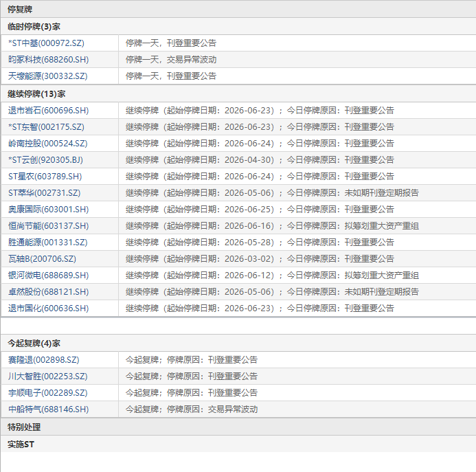Open the 胜通能源(001331.SZ) link

[x=47, y=243]
